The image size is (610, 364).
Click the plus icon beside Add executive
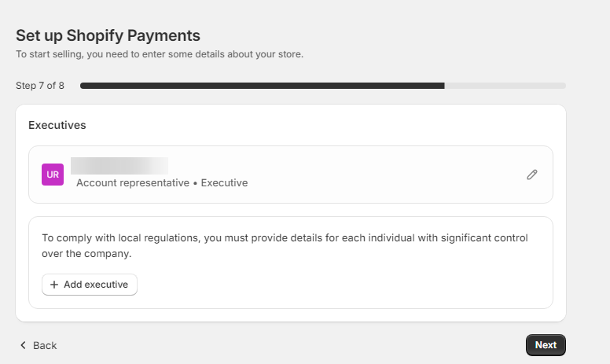[x=54, y=285]
